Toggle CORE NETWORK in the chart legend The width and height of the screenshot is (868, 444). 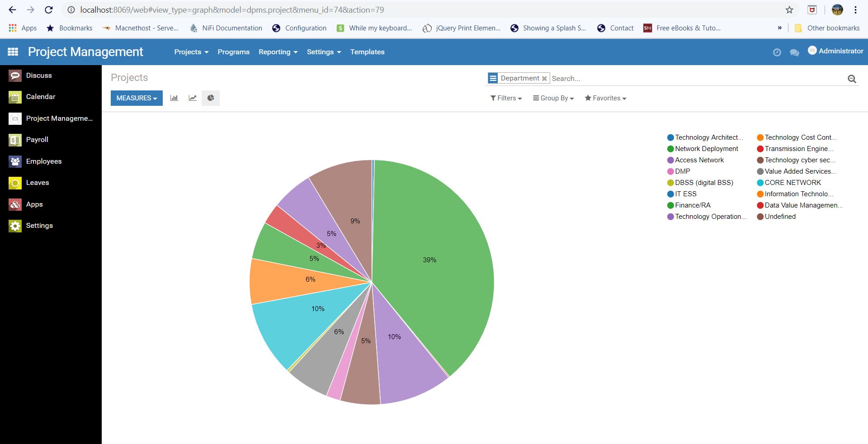point(793,183)
